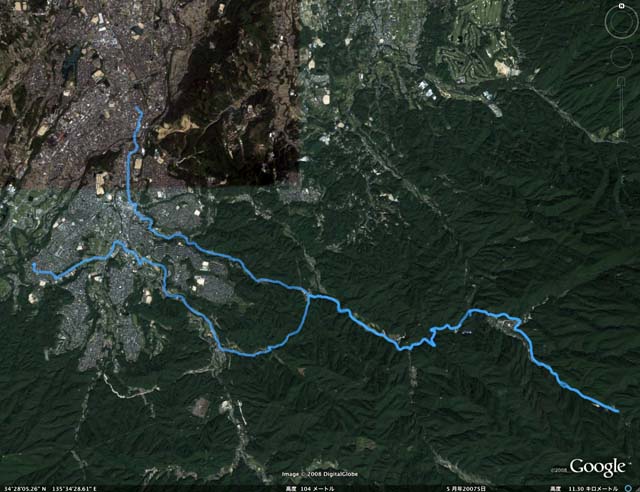Click the northern endpoint of blue track

click(138, 108)
